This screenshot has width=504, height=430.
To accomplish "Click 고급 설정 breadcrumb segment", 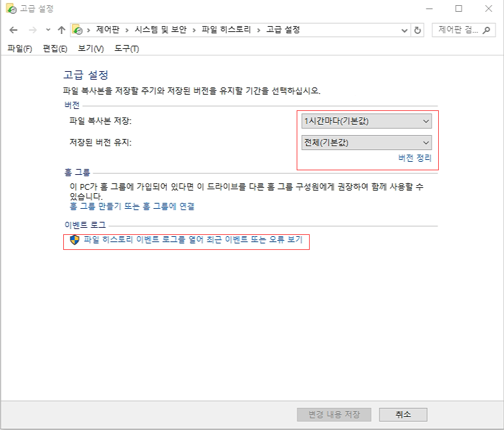I will pyautogui.click(x=283, y=30).
